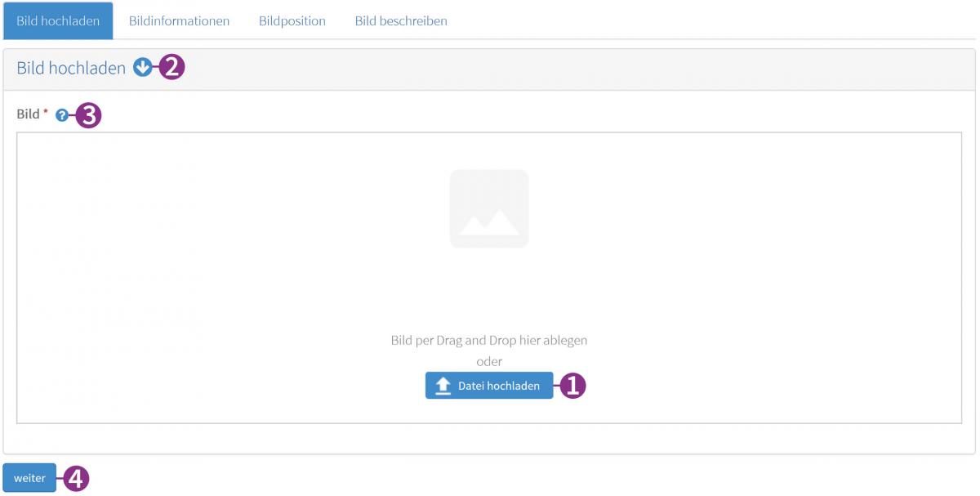The height and width of the screenshot is (496, 980).
Task: Click the red required asterisk next to Bild
Action: coord(46,113)
